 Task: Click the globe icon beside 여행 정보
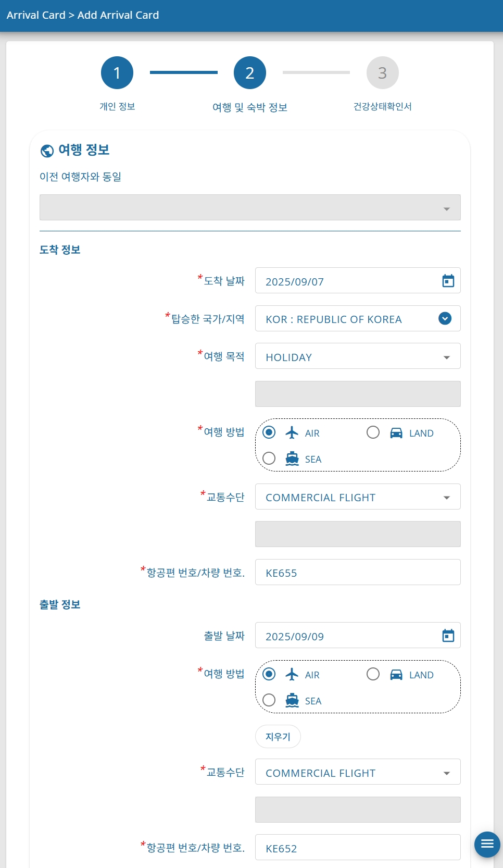[47, 151]
